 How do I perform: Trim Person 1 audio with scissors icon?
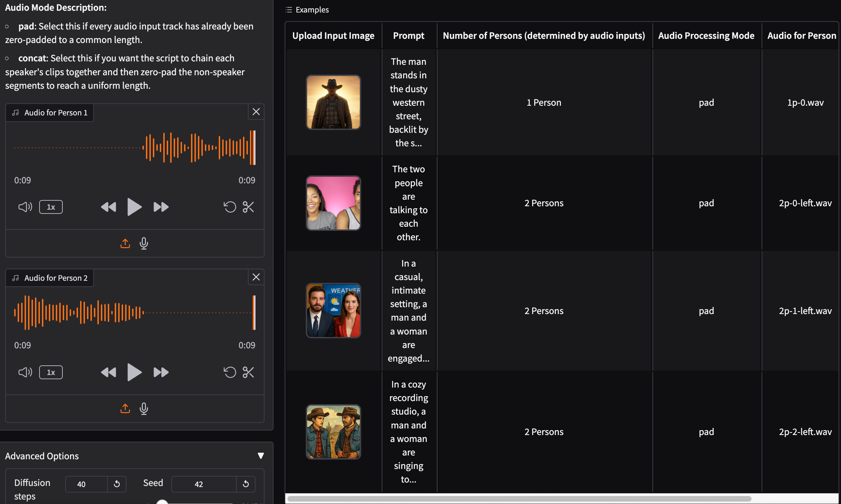[x=248, y=207]
